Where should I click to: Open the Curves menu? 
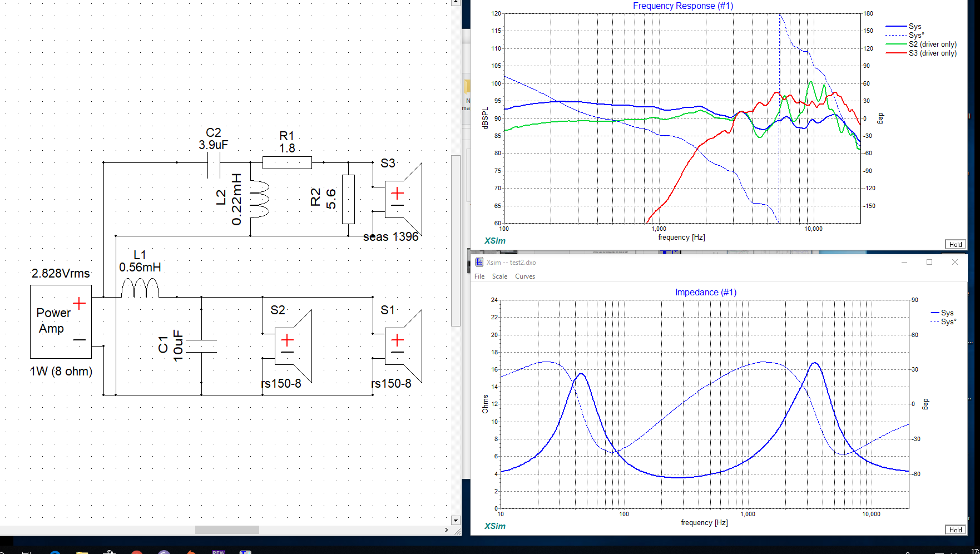pos(524,276)
